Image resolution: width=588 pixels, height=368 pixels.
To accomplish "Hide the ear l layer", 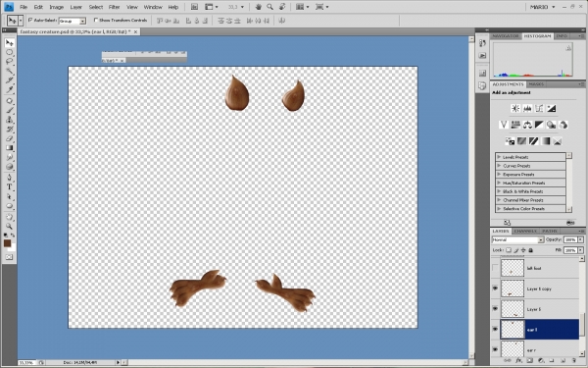I will (495, 330).
